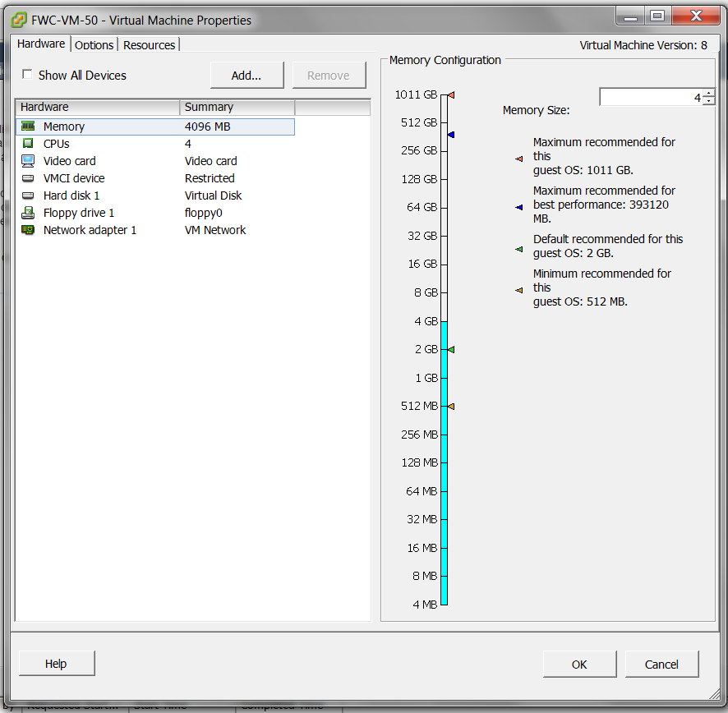
Task: Click the 4096 MB summary value
Action: [208, 126]
